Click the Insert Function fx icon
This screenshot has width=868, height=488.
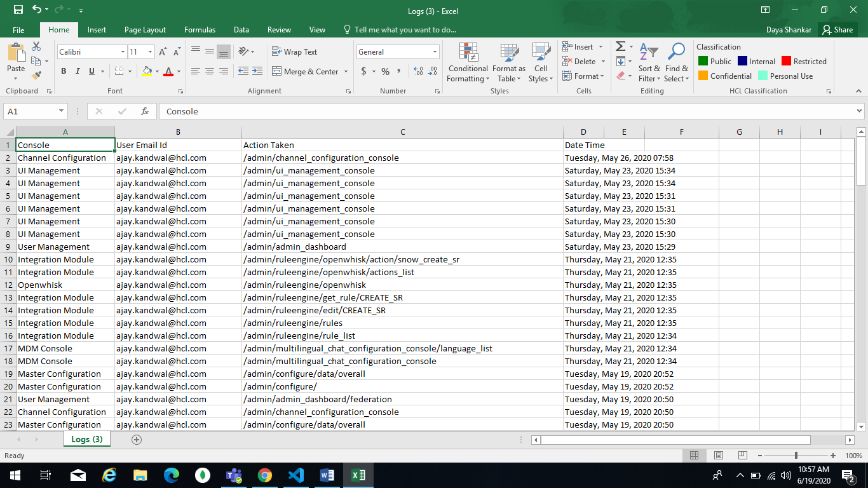[x=145, y=111]
